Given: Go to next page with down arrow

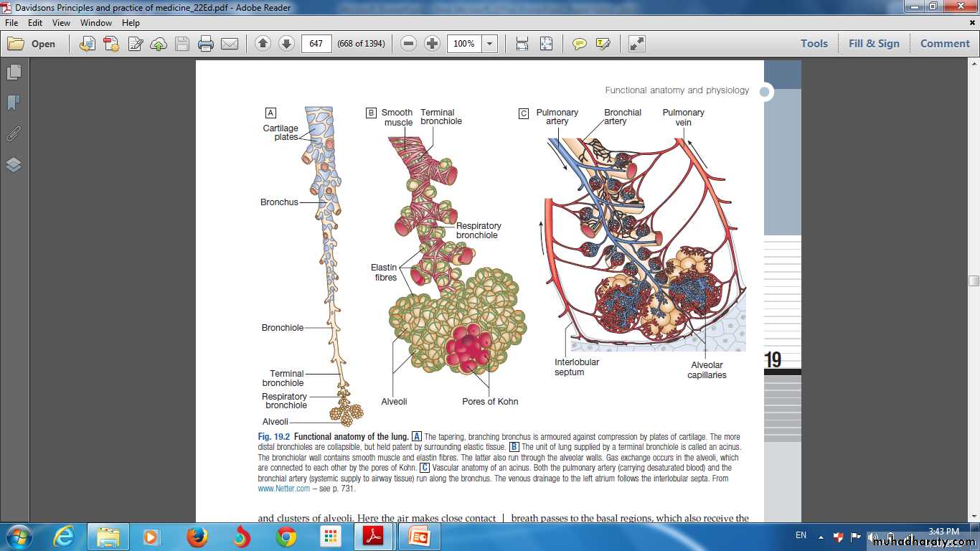Looking at the screenshot, I should pyautogui.click(x=286, y=44).
